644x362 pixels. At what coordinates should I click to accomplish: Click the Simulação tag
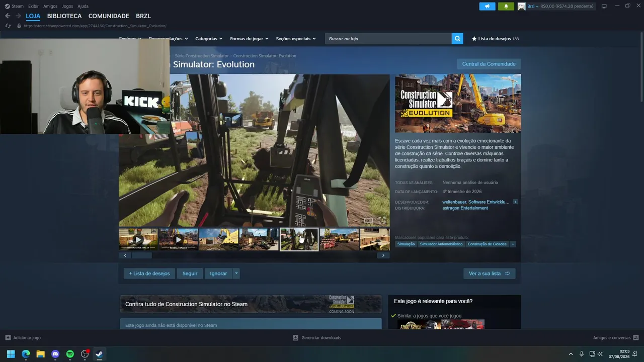pyautogui.click(x=406, y=244)
